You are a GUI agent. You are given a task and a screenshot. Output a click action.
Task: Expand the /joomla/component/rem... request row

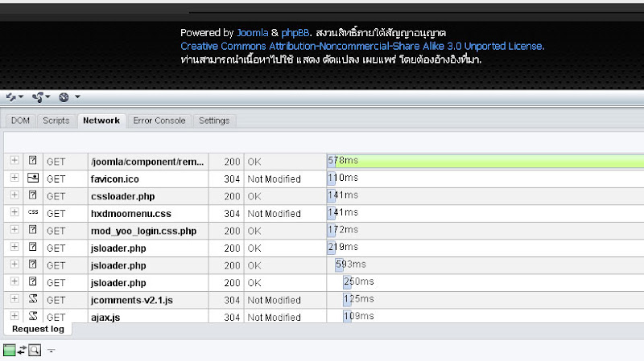[14, 160]
